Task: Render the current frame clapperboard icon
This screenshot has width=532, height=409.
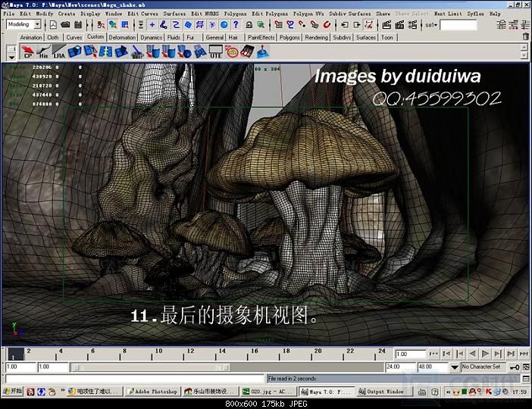Action: (x=386, y=25)
